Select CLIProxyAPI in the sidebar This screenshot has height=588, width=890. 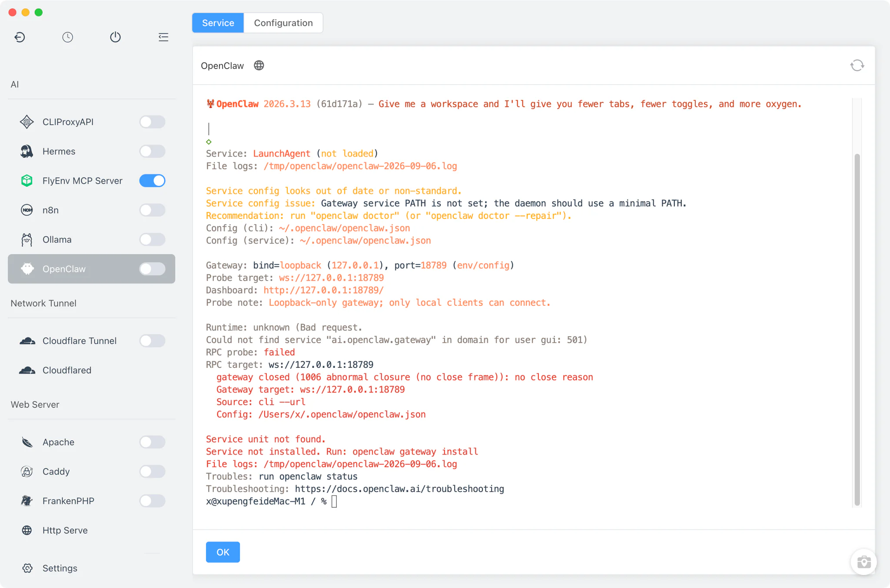[x=91, y=122]
